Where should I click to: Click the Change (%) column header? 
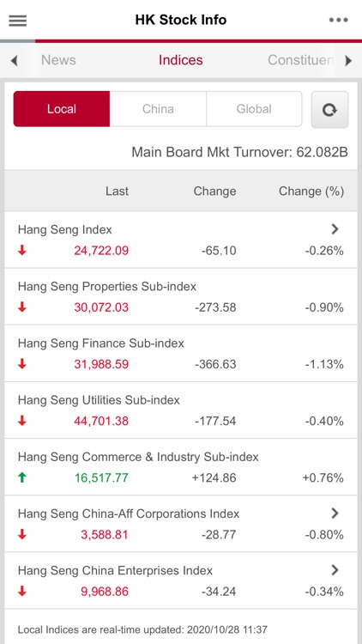(311, 191)
